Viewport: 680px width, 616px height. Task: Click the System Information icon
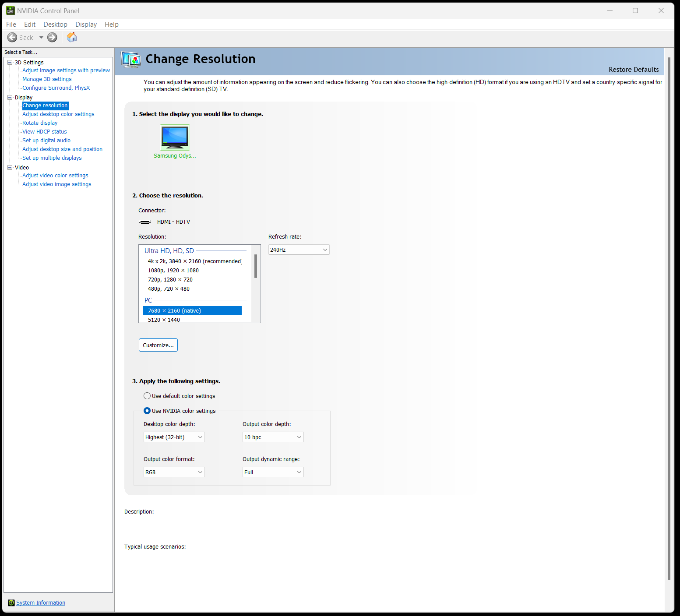(11, 603)
